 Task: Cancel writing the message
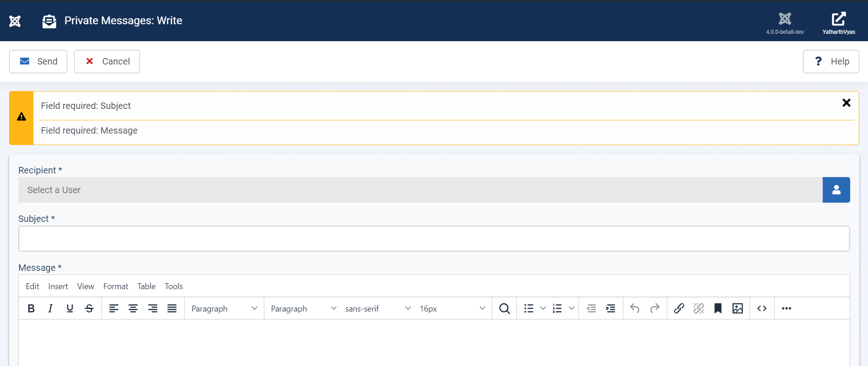(x=107, y=61)
